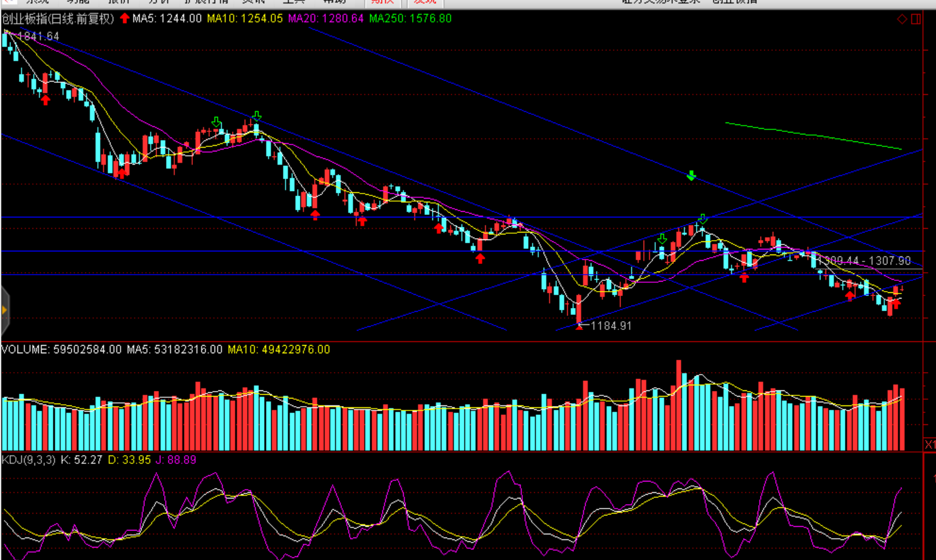Click the MA20: 1280.64 indicator label
The image size is (936, 560).
pyautogui.click(x=326, y=18)
